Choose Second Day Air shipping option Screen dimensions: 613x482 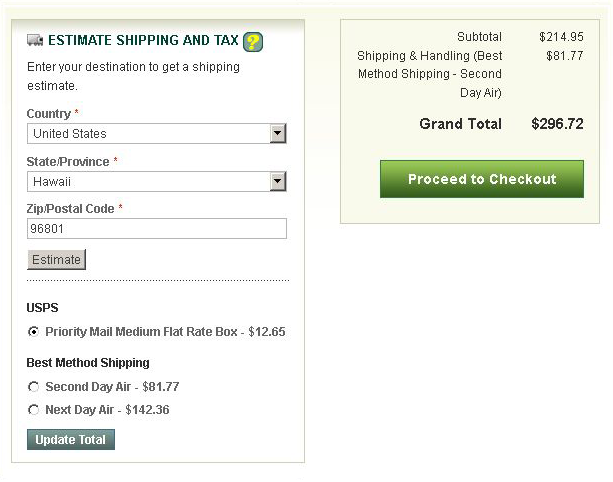pos(34,387)
